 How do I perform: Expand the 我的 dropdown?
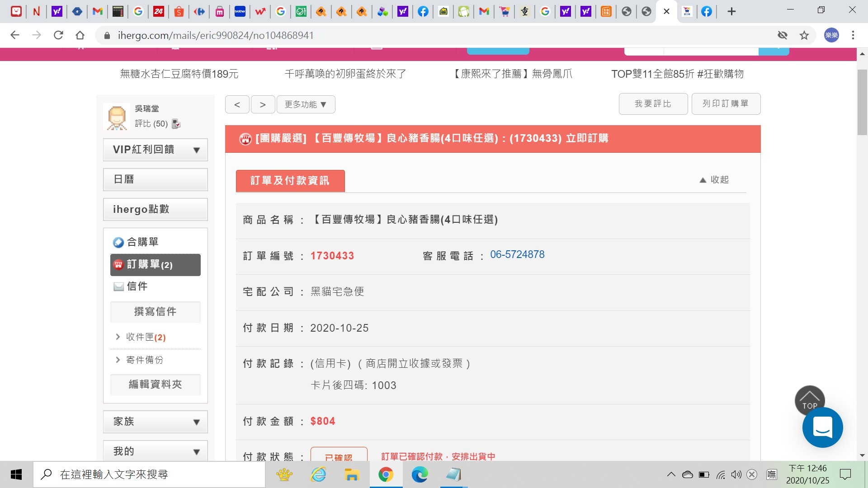[156, 451]
